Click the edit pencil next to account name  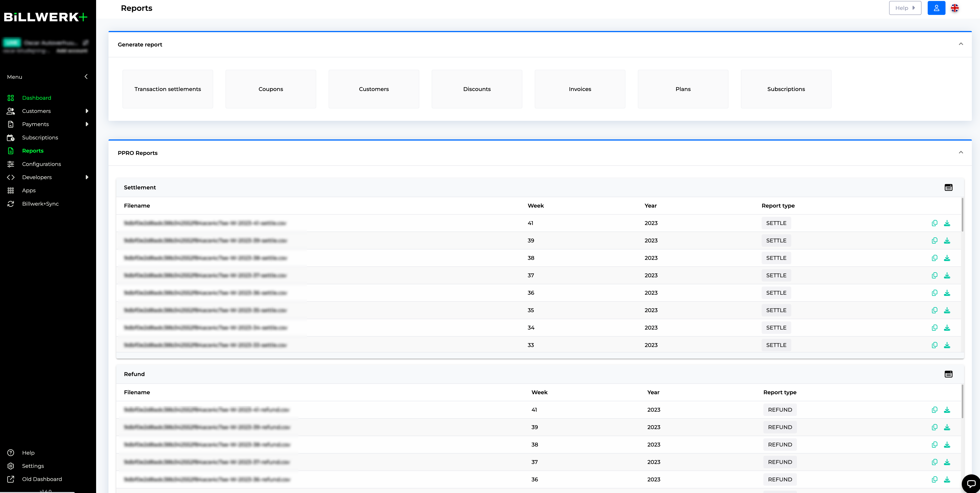(86, 43)
